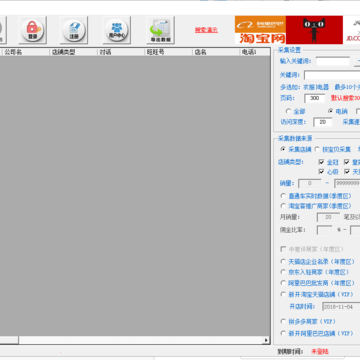360x360 pixels.
Task: Select 阿里巴巴批发商(年度区) radio option
Action: tap(283, 283)
